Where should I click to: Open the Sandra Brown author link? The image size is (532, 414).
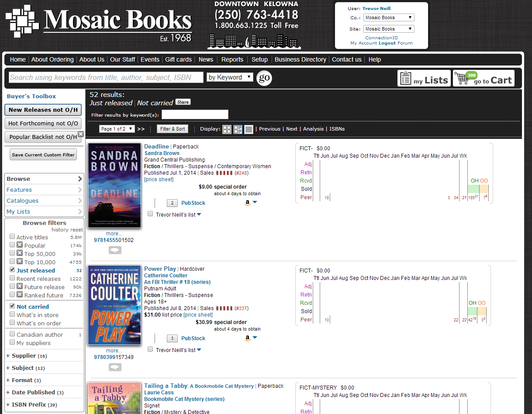162,153
